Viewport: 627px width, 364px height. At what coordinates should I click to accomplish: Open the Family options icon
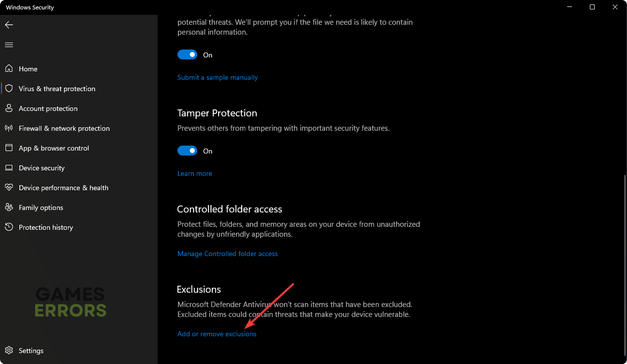(x=9, y=208)
